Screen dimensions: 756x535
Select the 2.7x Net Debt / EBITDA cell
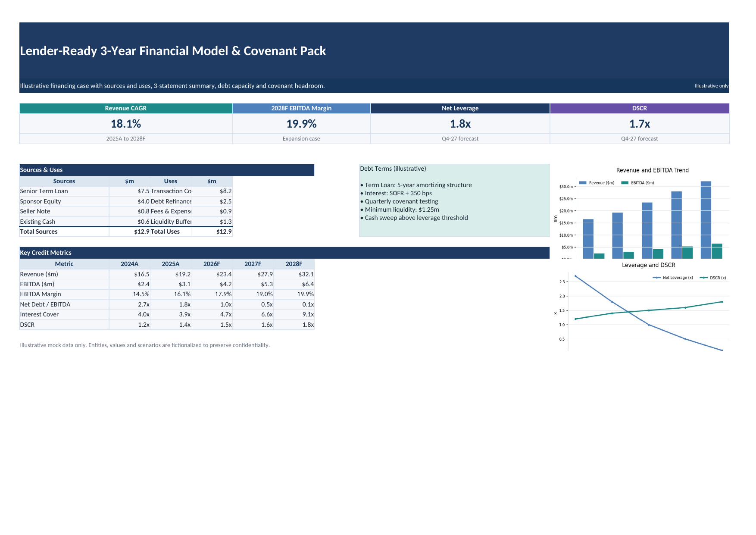click(130, 304)
